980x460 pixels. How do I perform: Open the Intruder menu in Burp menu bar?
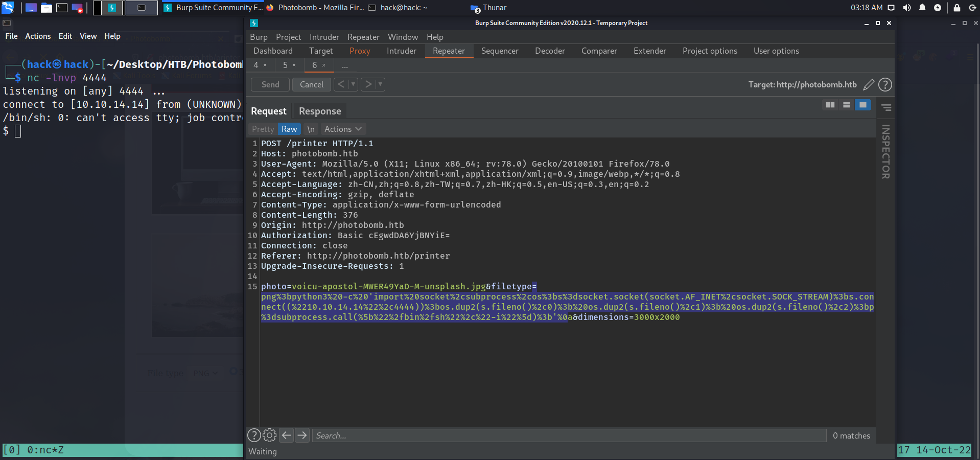tap(324, 37)
